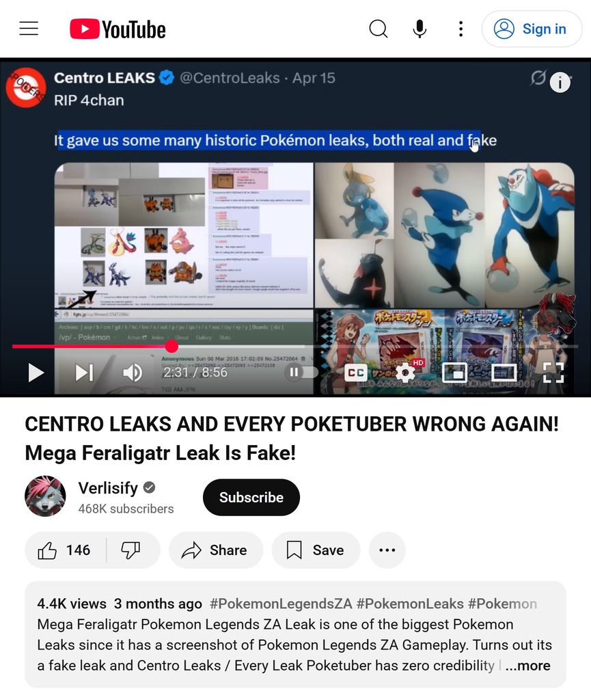Start voice search with microphone icon
Image resolution: width=591 pixels, height=700 pixels.
coord(420,29)
